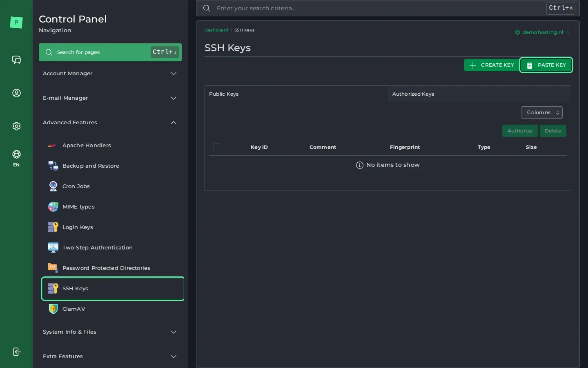Click the Key ID column header
588x368 pixels.
pyautogui.click(x=259, y=147)
